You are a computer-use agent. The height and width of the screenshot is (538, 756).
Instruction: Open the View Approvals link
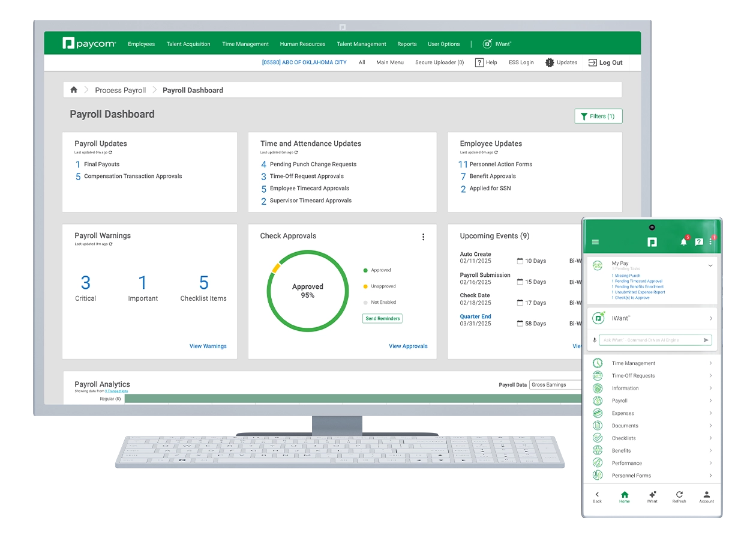pos(408,346)
